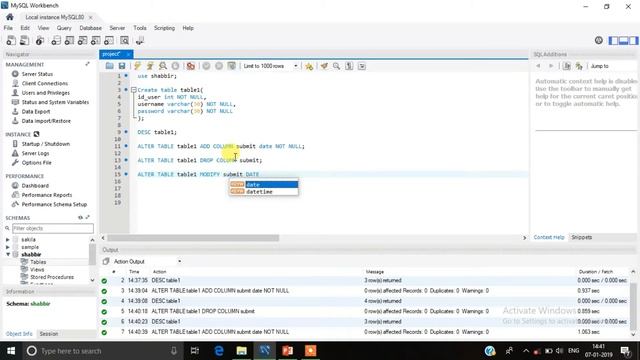Choose 'datetime' from autocomplete list
This screenshot has height=360, width=640.
[x=264, y=191]
